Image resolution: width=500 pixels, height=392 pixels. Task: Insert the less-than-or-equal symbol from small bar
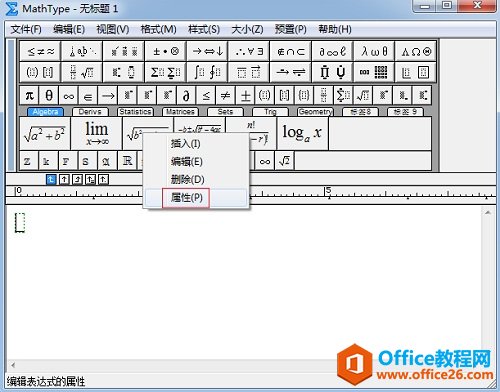[206, 96]
